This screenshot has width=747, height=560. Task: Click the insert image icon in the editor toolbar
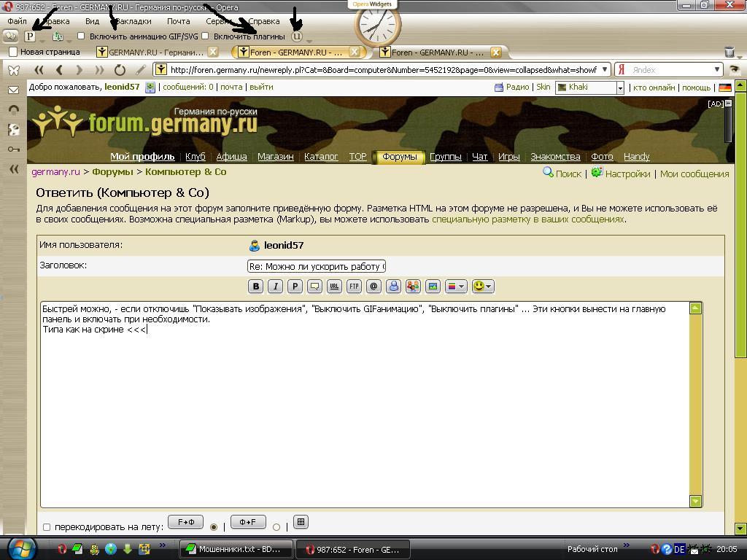pyautogui.click(x=433, y=287)
